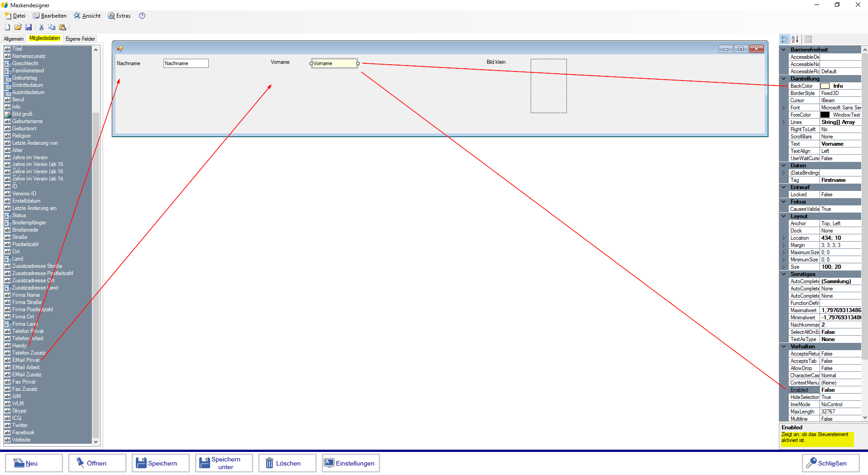
Task: Collapse the Barrierefreiheit property category
Action: pyautogui.click(x=784, y=50)
